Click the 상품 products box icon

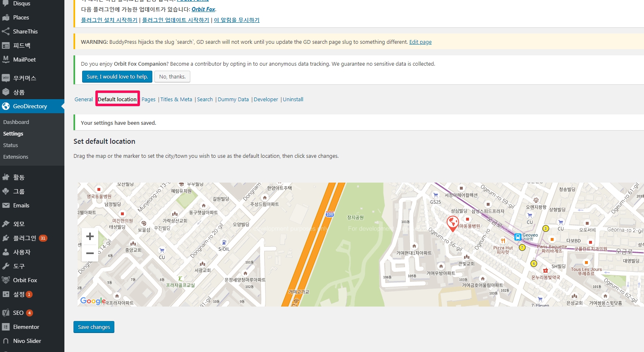point(6,92)
